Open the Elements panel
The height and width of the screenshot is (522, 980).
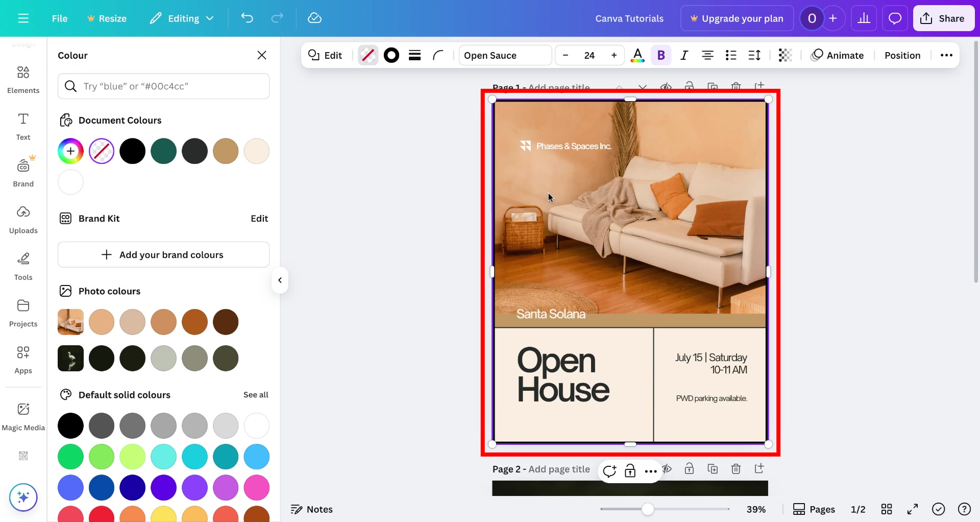pos(23,79)
